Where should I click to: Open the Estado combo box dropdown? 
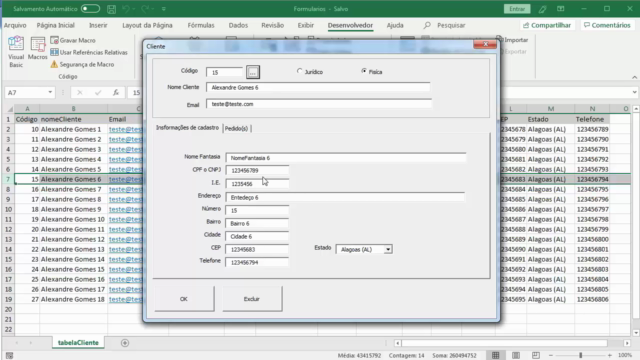388,249
